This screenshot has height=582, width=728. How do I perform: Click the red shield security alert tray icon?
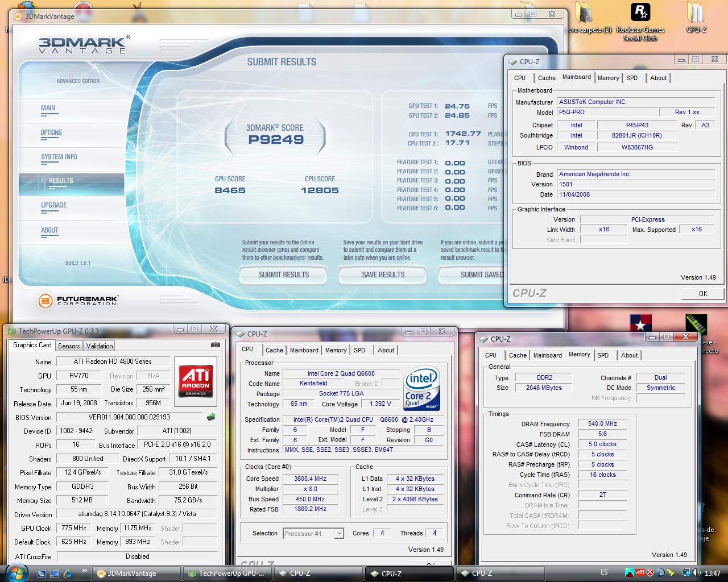pyautogui.click(x=650, y=572)
